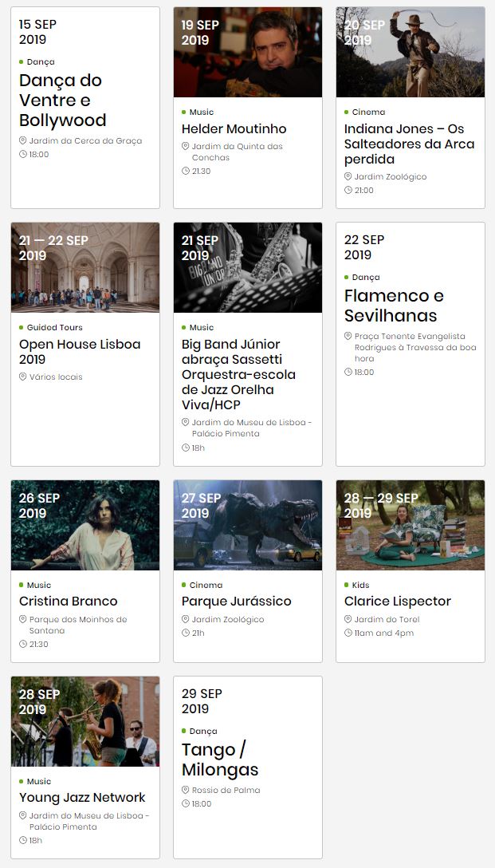The height and width of the screenshot is (868, 495).
Task: Click the 29 SEP 2019 date text
Action: (202, 700)
